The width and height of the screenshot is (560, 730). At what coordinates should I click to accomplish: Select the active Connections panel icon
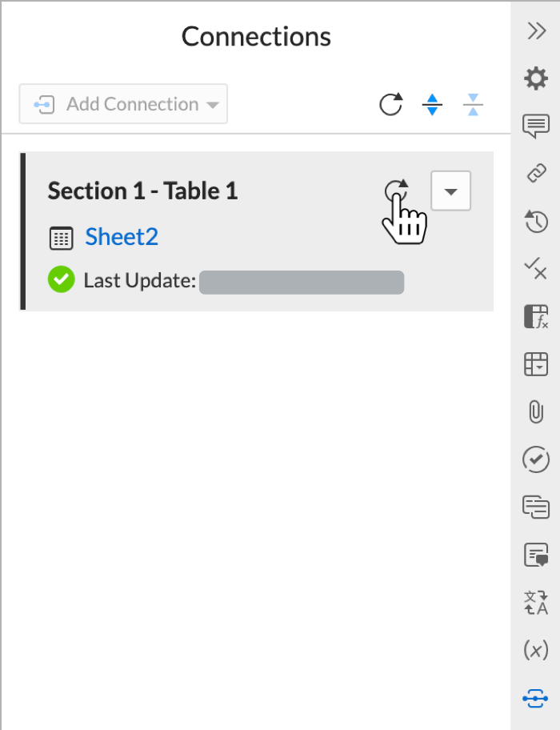[536, 698]
